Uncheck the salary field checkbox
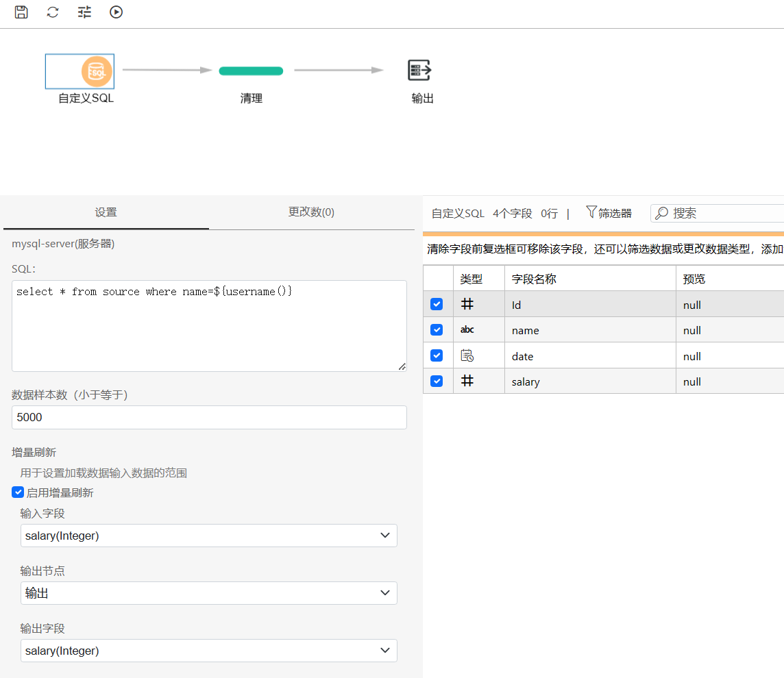784x678 pixels. (437, 381)
